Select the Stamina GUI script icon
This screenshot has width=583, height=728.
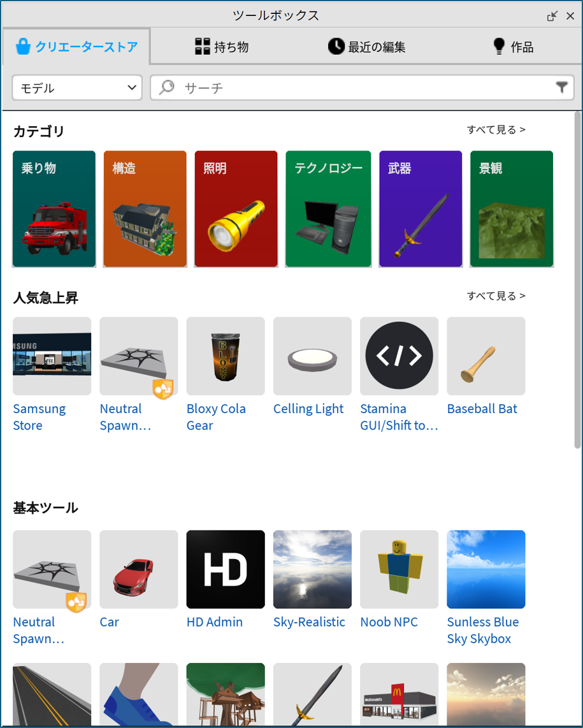click(399, 356)
